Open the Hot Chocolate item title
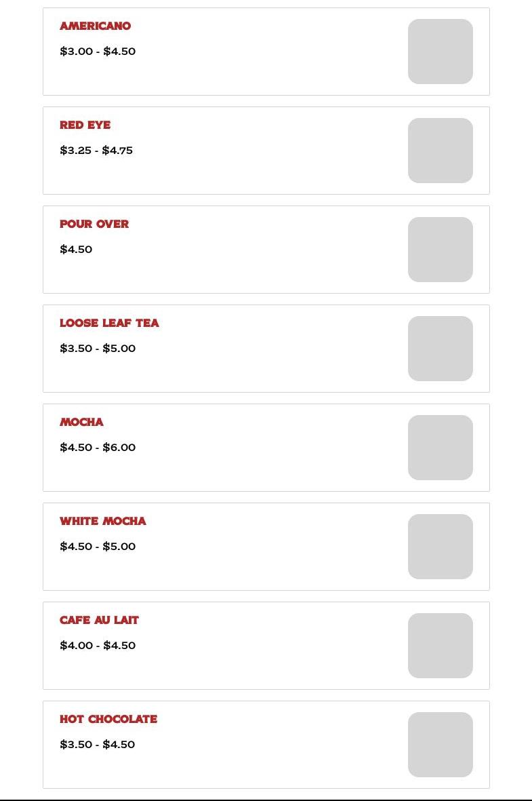532x801 pixels. click(108, 720)
